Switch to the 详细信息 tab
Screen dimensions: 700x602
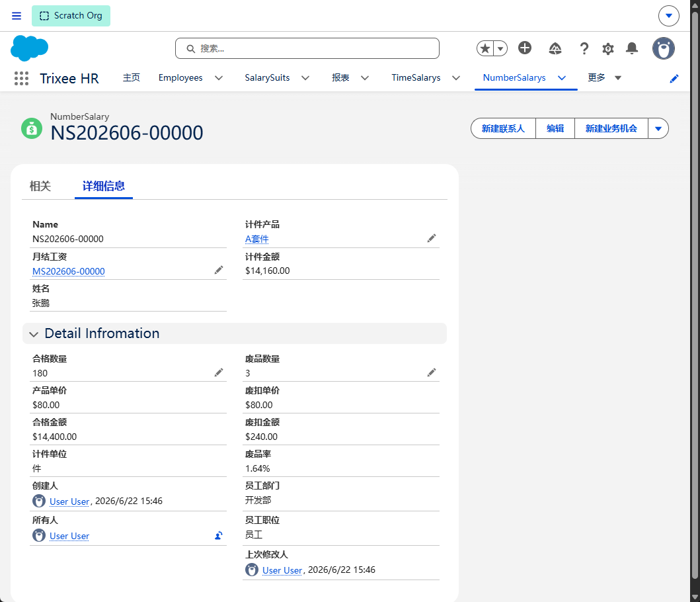click(104, 186)
